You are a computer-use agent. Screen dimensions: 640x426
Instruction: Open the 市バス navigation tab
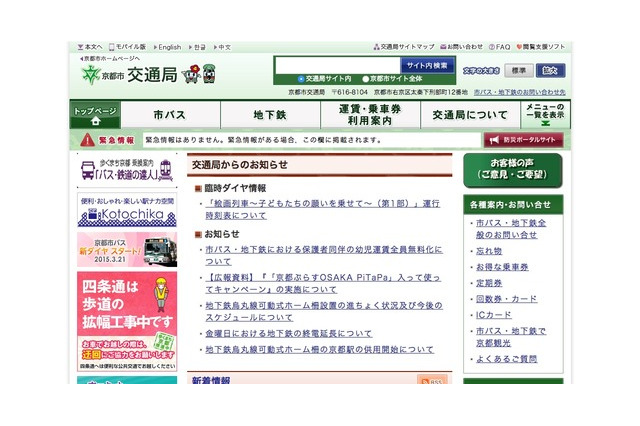tap(170, 115)
